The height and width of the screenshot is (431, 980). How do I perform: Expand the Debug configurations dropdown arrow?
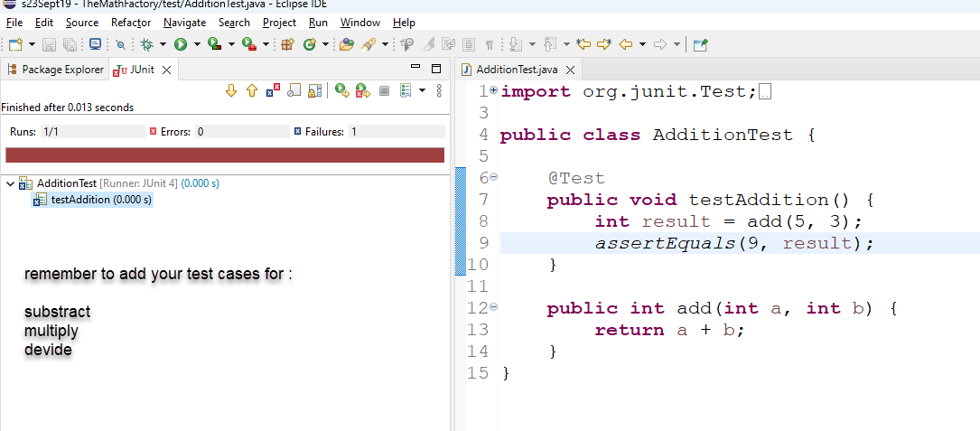(x=163, y=44)
